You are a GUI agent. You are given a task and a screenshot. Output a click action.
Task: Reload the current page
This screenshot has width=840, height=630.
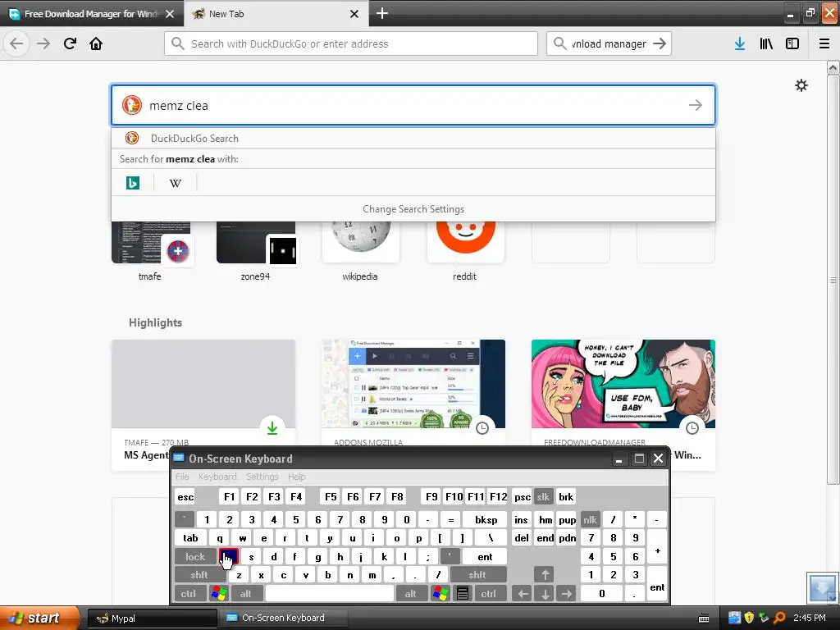pyautogui.click(x=70, y=43)
